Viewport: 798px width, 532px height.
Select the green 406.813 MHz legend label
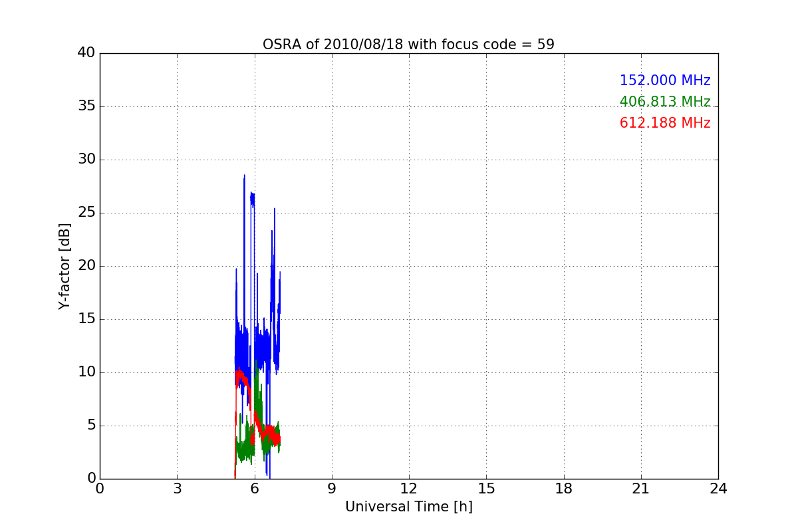tap(665, 102)
